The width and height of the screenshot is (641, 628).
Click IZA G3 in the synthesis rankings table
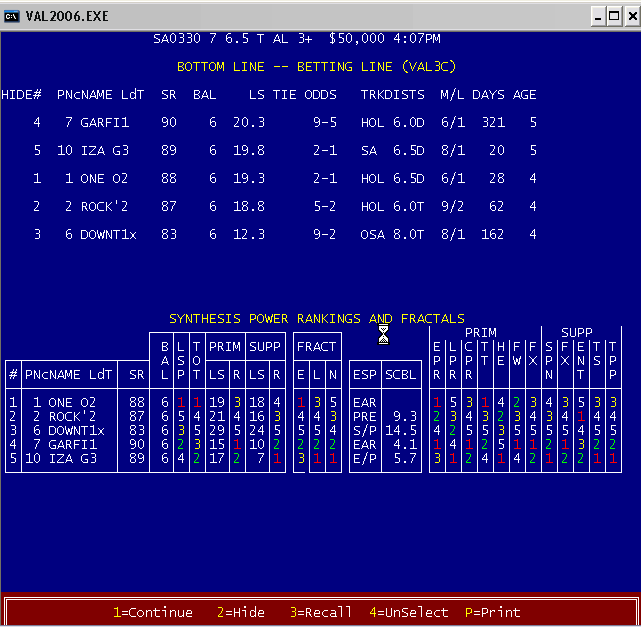[72, 458]
